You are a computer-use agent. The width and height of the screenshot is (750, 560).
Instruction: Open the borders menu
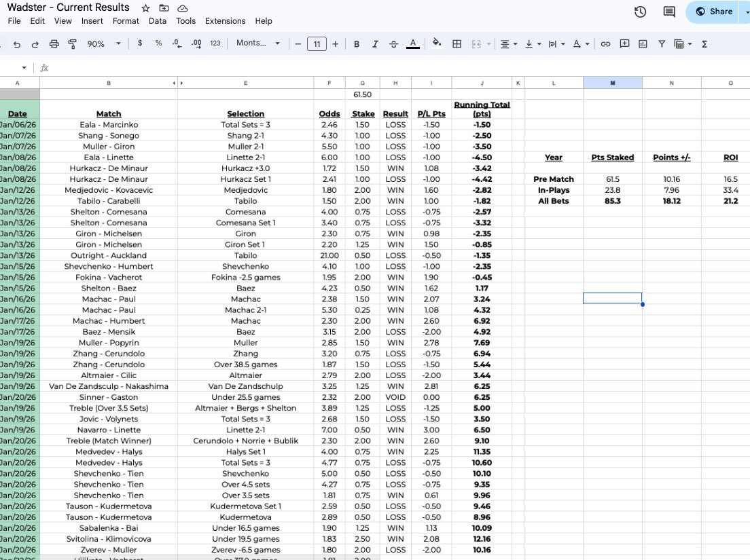tap(457, 44)
